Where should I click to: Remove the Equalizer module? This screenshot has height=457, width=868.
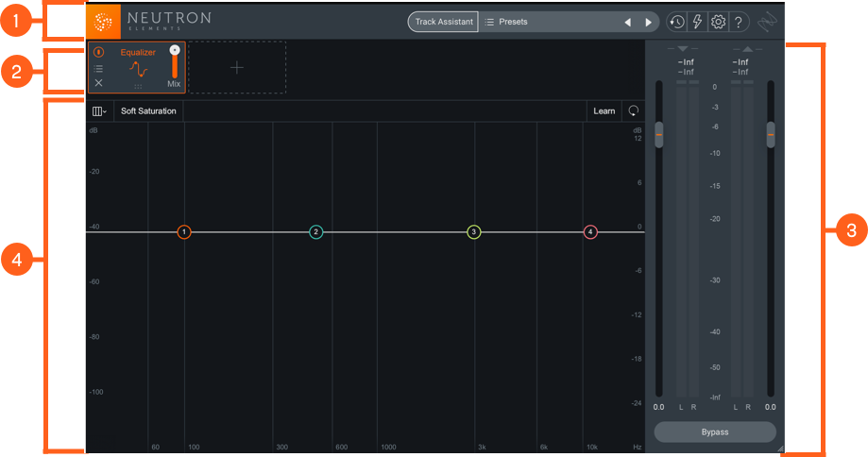click(98, 82)
